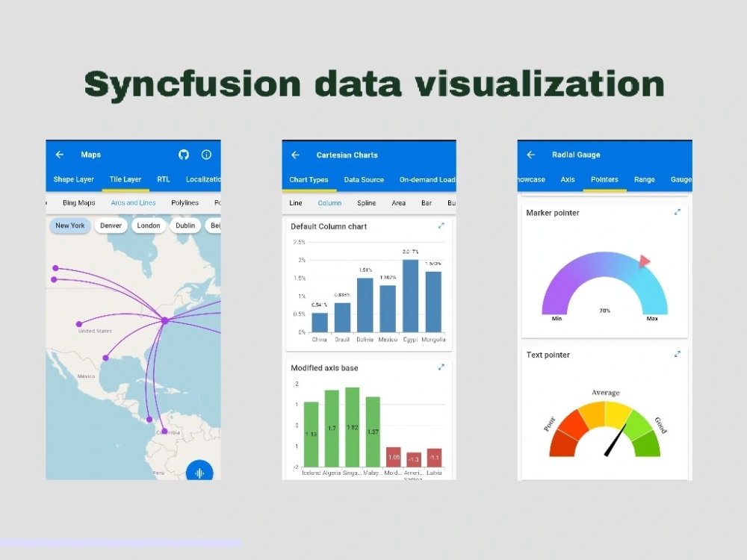The height and width of the screenshot is (560, 747).
Task: Open the GitHub icon in Maps header
Action: tap(184, 155)
